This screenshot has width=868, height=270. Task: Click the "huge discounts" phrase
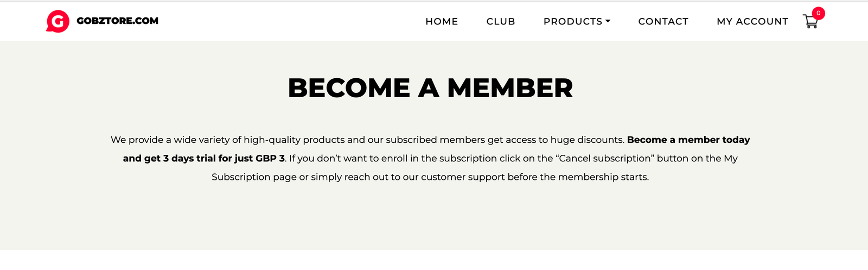(x=588, y=140)
